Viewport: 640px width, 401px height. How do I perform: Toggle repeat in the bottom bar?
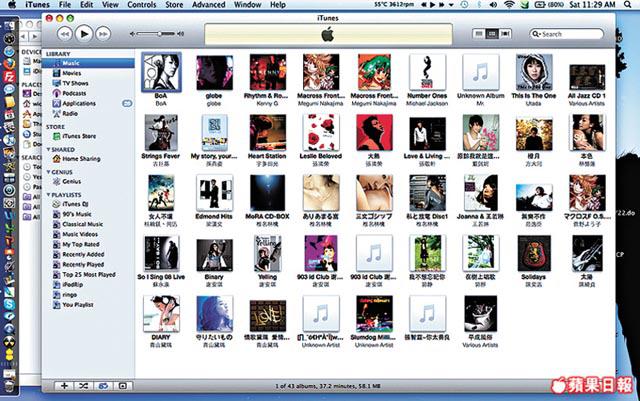click(x=103, y=385)
